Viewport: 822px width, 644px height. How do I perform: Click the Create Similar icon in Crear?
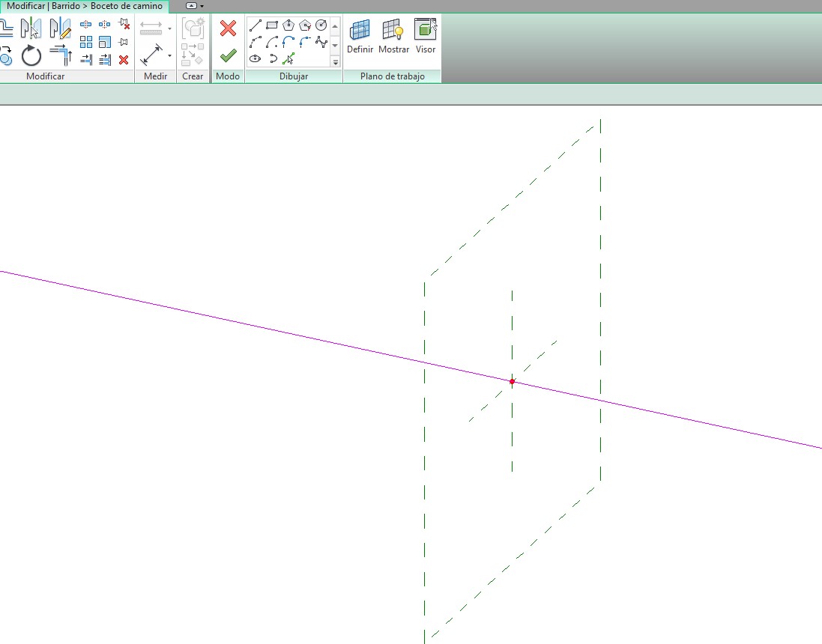click(193, 28)
